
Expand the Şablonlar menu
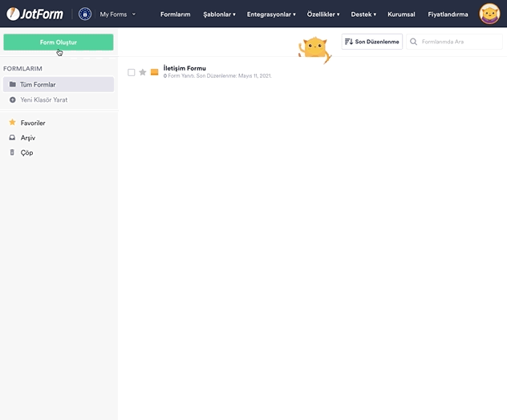point(219,14)
